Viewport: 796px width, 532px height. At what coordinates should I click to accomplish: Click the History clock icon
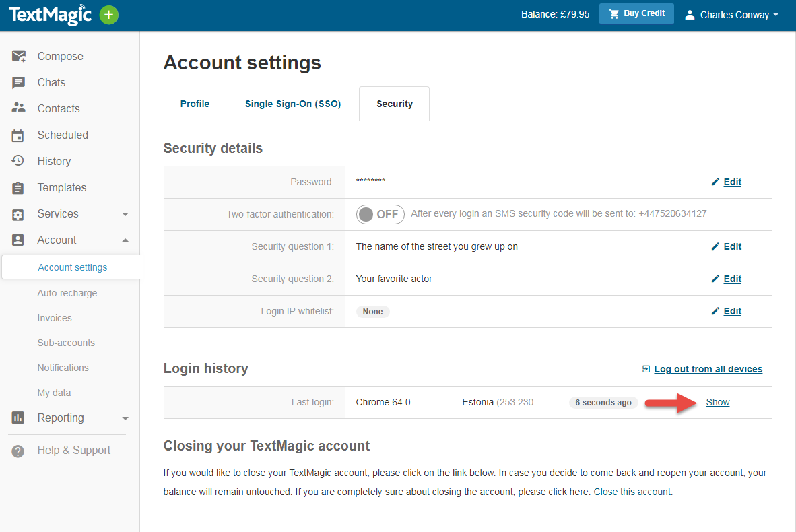(x=18, y=161)
